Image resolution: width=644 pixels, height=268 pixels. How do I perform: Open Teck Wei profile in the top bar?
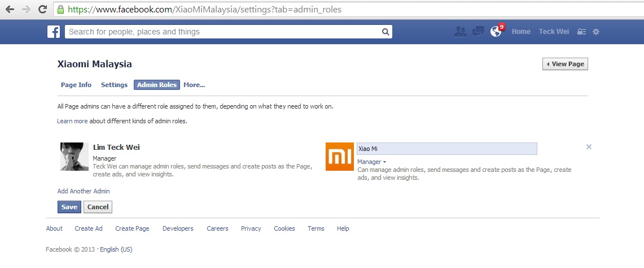point(554,32)
